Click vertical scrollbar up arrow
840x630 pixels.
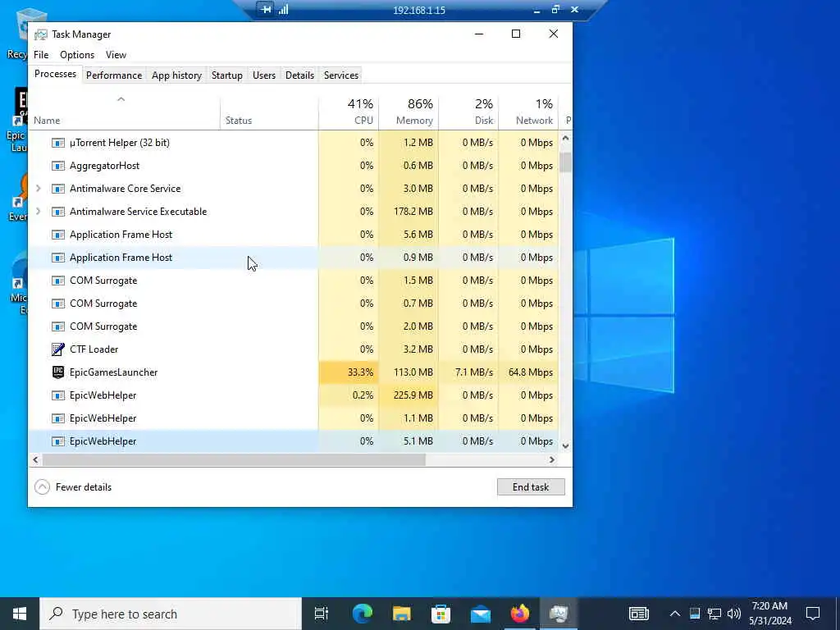pyautogui.click(x=566, y=138)
